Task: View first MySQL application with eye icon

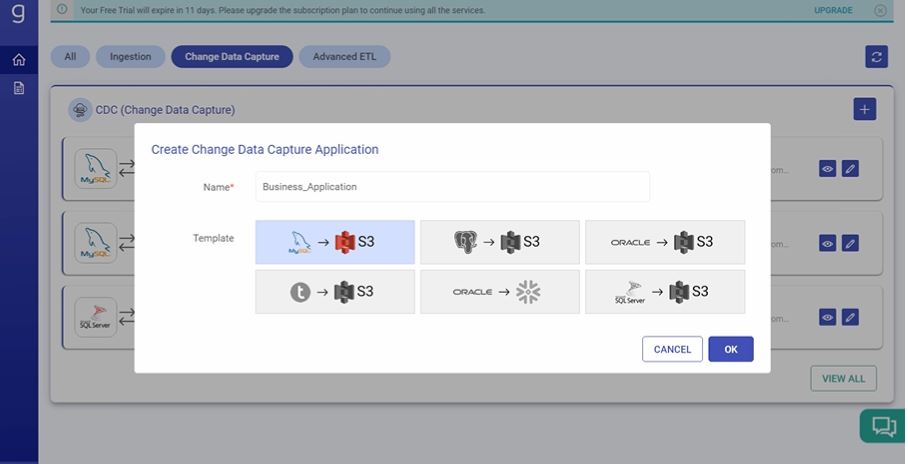Action: click(828, 169)
